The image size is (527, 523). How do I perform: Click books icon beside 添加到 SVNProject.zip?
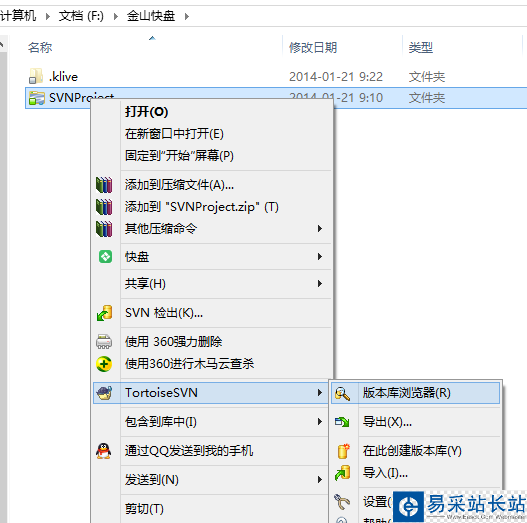[104, 207]
